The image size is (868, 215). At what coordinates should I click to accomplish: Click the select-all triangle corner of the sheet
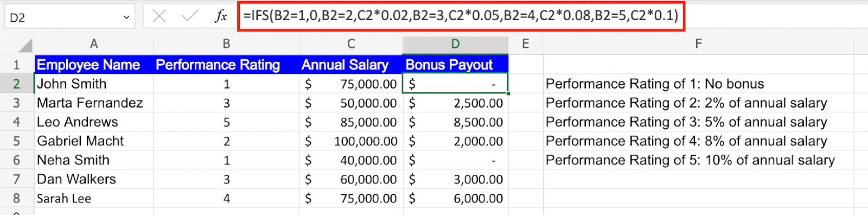[25, 45]
